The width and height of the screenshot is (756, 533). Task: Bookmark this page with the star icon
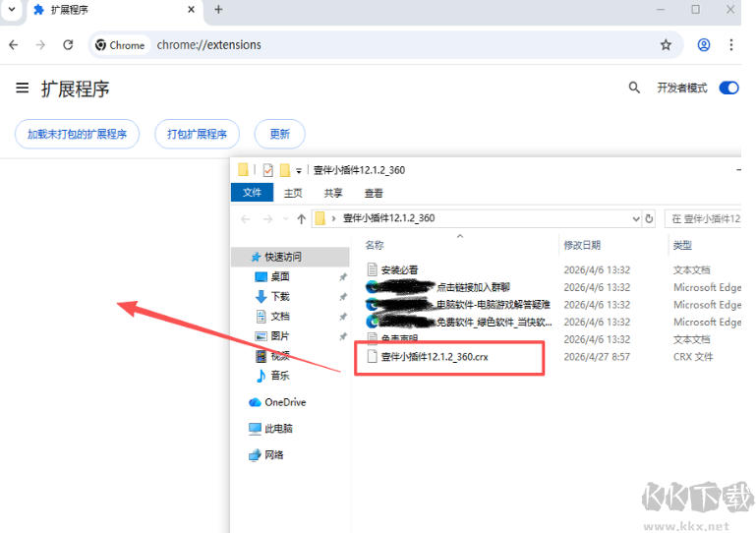pyautogui.click(x=666, y=45)
